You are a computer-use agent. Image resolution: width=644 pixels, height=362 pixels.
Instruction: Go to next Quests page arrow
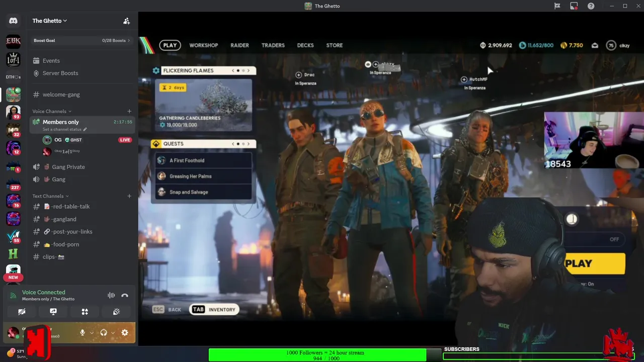[x=248, y=144]
